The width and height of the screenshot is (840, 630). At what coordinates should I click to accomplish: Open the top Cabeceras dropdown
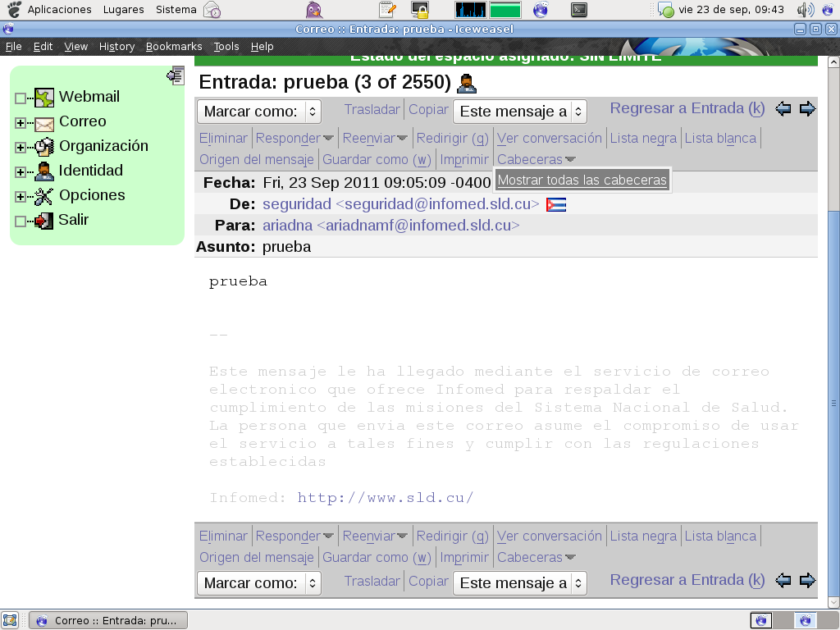pos(536,160)
